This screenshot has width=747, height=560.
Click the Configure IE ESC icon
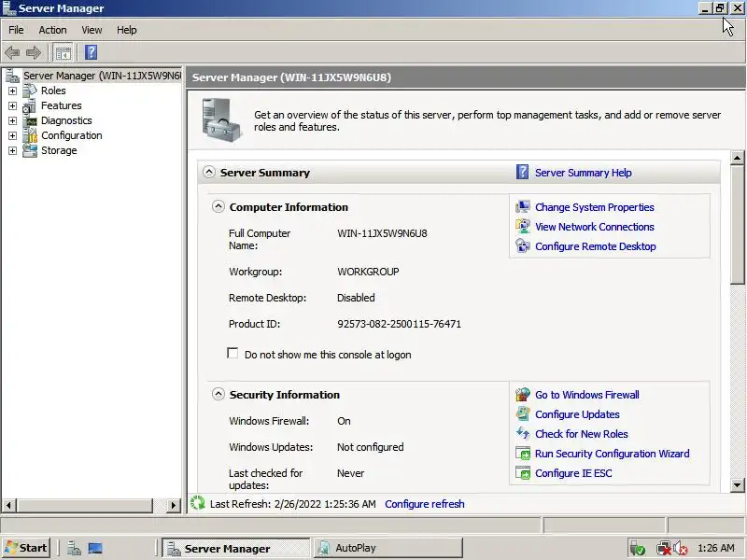coord(523,473)
